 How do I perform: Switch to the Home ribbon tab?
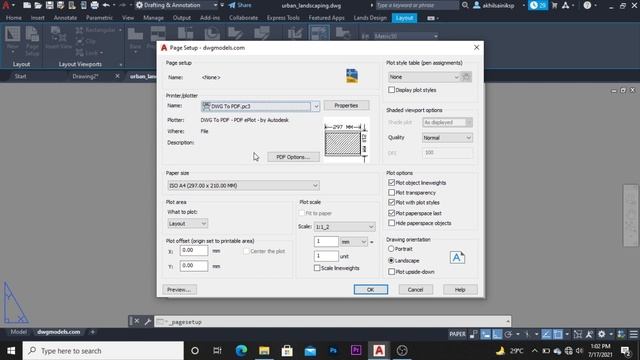(x=13, y=18)
